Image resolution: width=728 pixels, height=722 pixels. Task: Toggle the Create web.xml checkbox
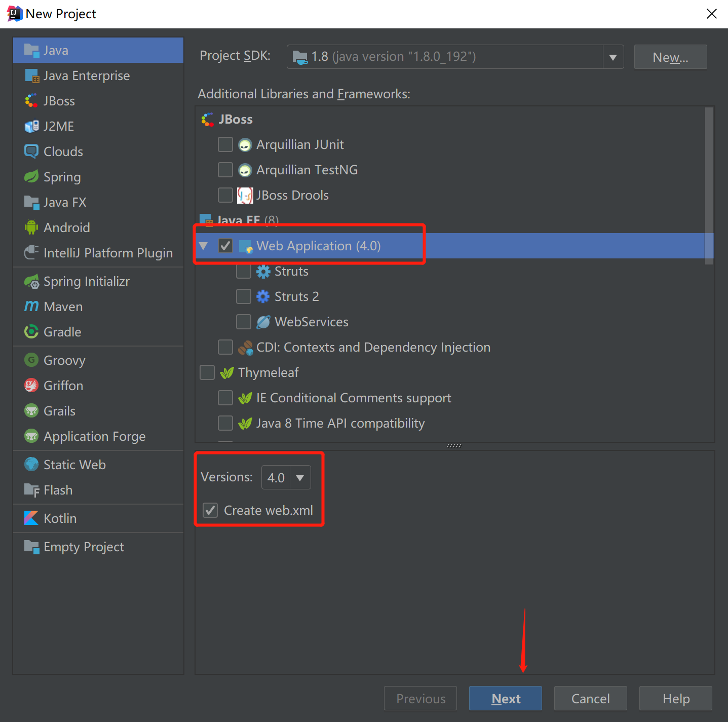[210, 510]
